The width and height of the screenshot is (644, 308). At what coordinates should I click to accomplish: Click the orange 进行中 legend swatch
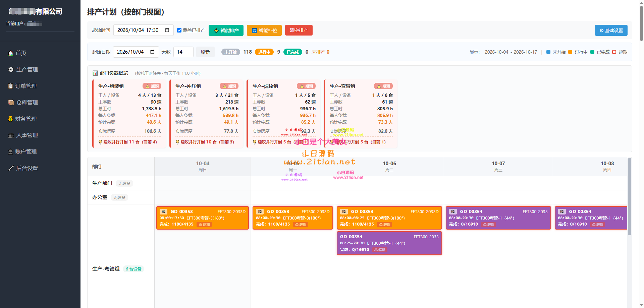pos(570,52)
